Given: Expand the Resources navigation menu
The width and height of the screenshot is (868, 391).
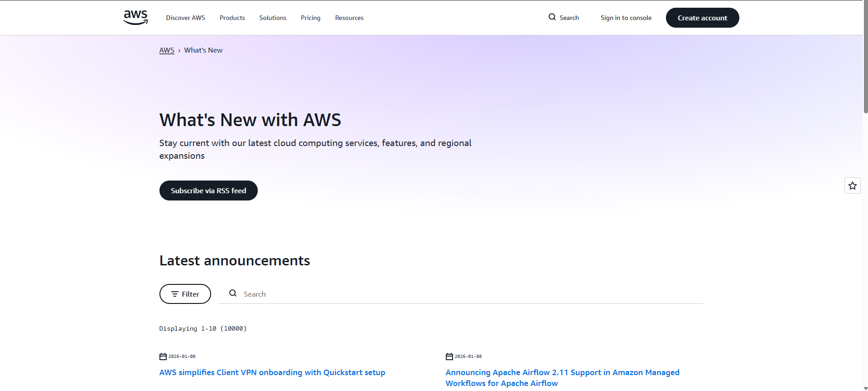Looking at the screenshot, I should tap(349, 18).
